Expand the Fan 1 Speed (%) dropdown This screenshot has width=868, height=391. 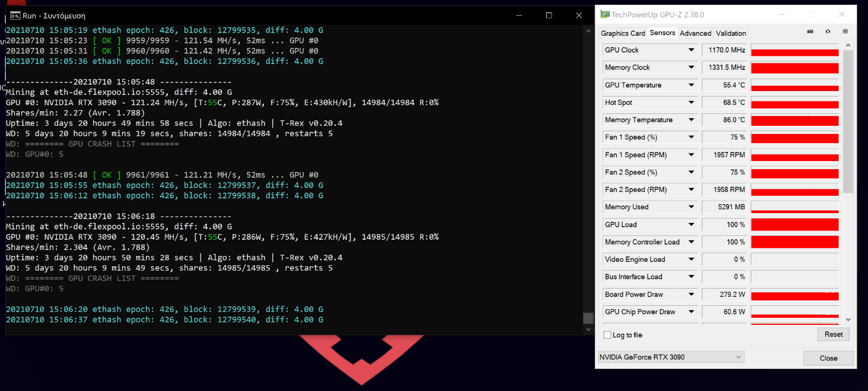(x=691, y=137)
